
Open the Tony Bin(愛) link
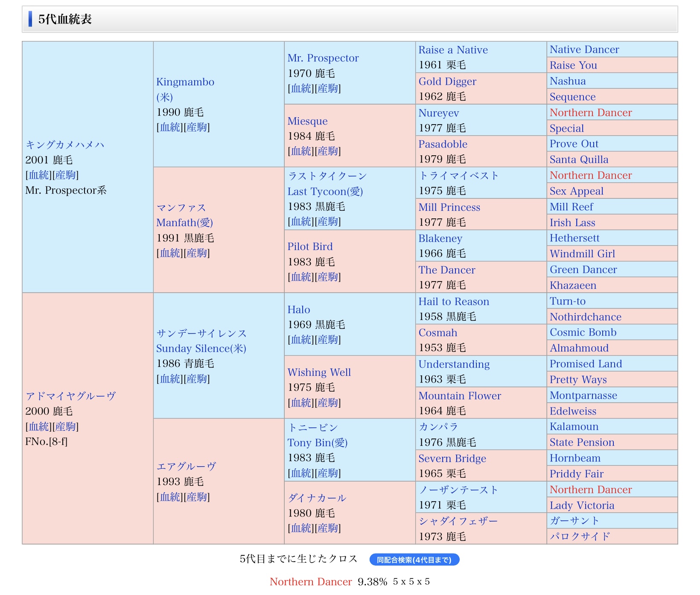pyautogui.click(x=317, y=443)
